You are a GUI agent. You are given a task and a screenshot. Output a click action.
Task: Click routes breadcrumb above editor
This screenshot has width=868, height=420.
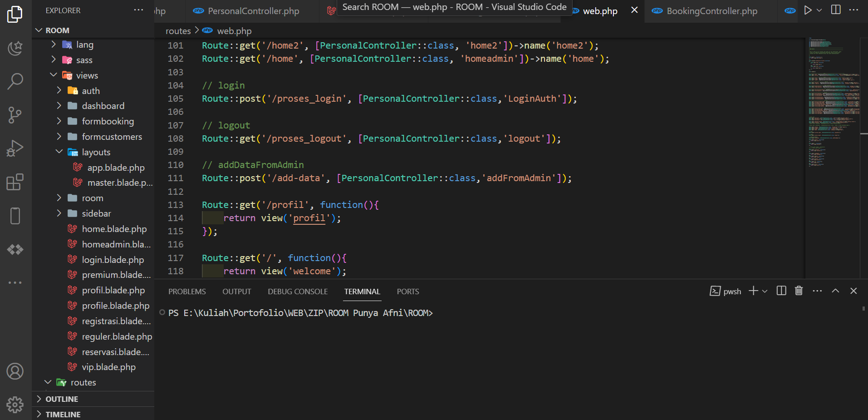[x=178, y=31]
